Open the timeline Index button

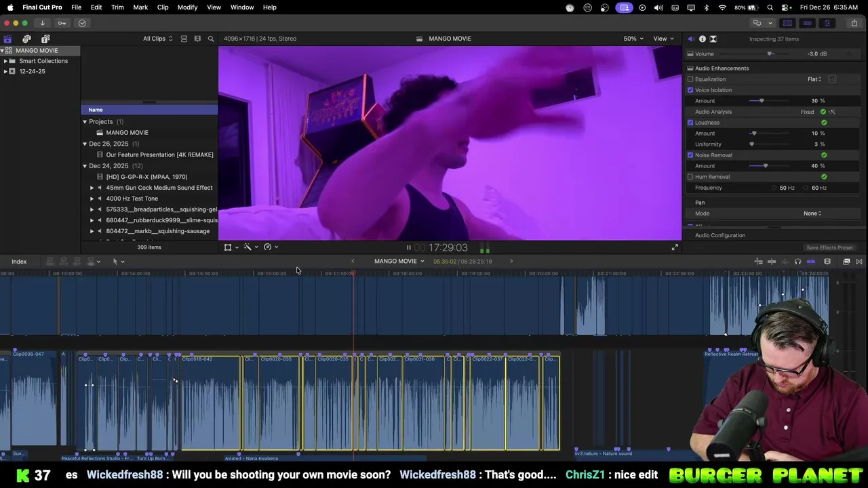coord(19,262)
